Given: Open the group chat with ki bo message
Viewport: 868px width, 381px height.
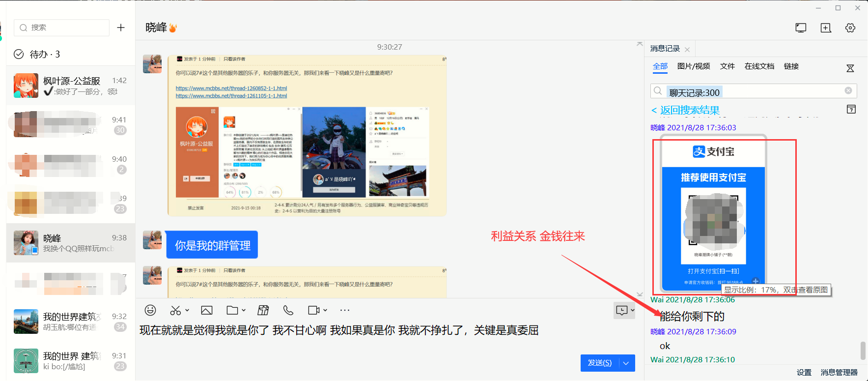Looking at the screenshot, I should tap(71, 361).
